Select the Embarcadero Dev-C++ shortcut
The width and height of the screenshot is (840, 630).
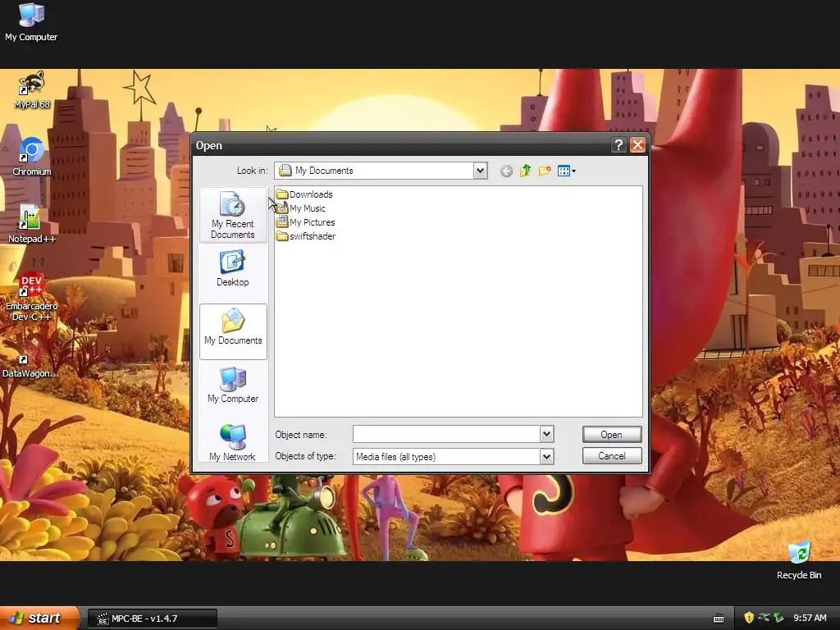pos(32,297)
